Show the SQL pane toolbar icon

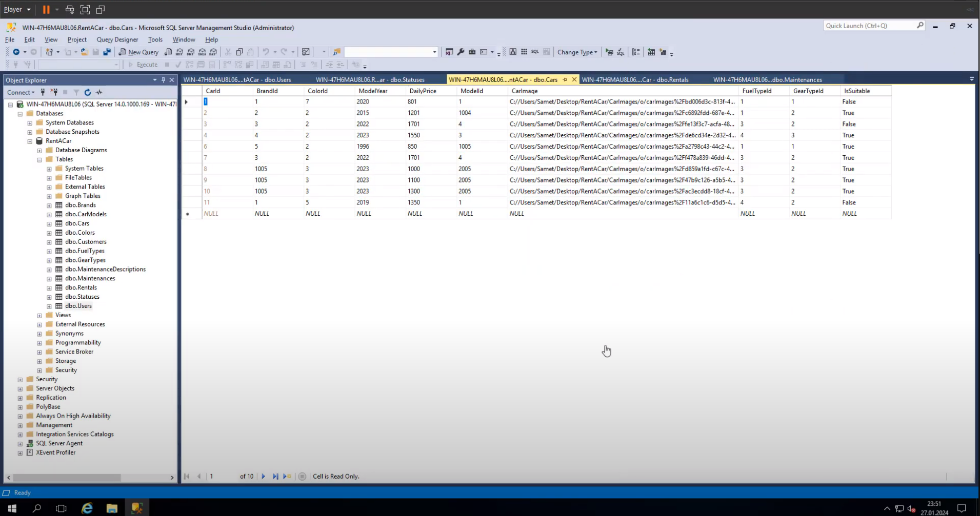(535, 52)
